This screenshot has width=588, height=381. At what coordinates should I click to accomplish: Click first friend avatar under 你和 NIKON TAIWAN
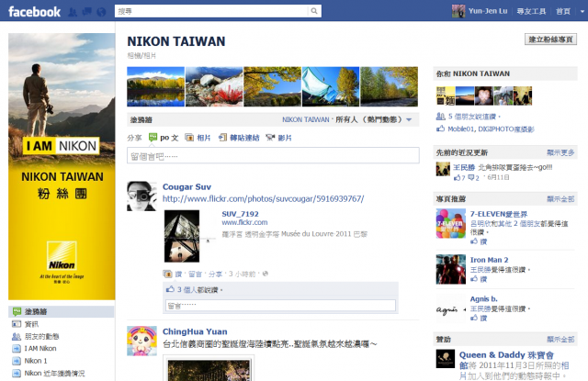[446, 95]
